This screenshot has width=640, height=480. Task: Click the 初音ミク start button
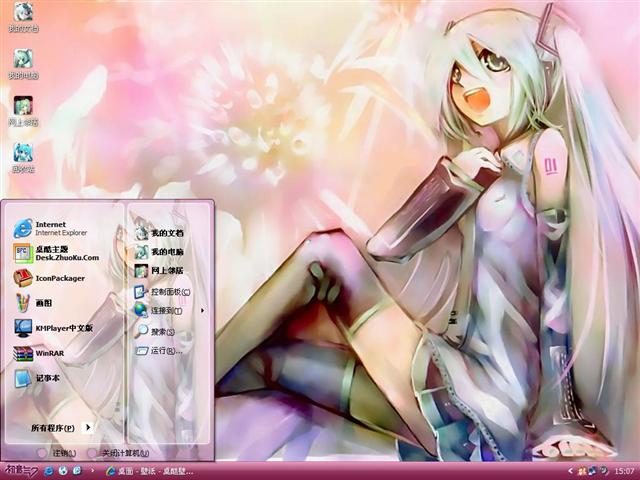coord(21,471)
